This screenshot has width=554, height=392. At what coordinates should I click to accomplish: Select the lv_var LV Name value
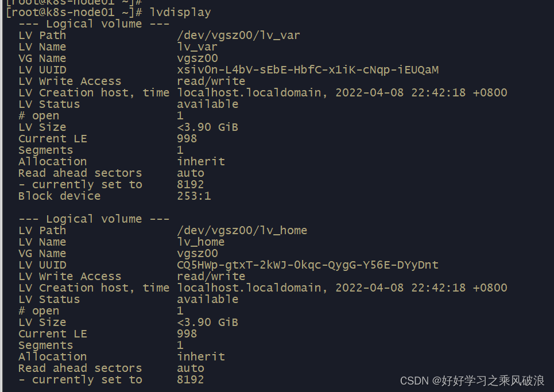[x=197, y=47]
